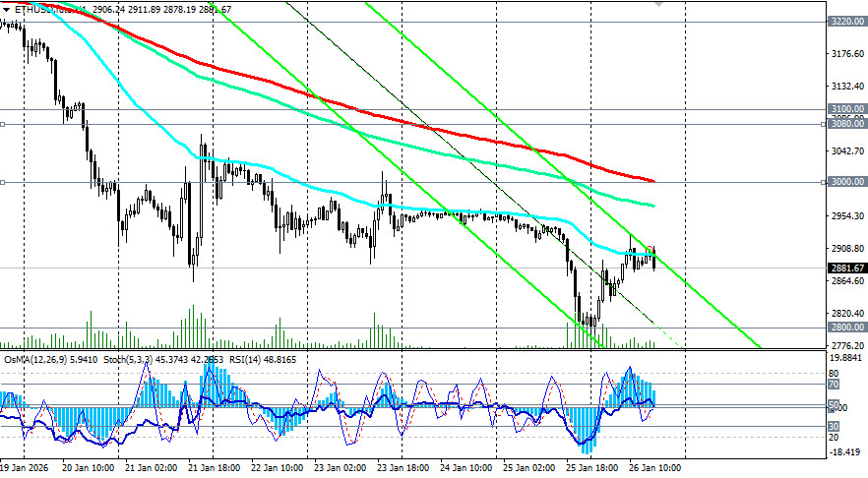Click the 19 Jan 2026 date label
The height and width of the screenshot is (478, 868).
[25, 469]
